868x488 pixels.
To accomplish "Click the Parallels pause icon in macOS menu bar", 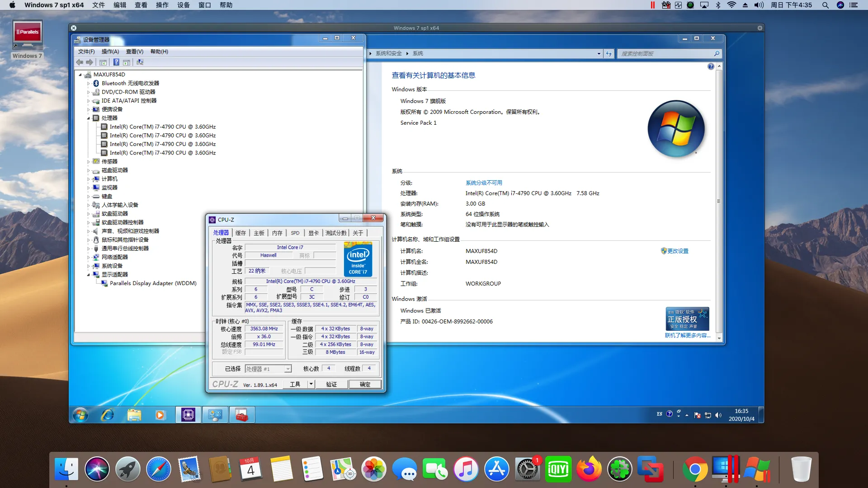I will [x=652, y=5].
